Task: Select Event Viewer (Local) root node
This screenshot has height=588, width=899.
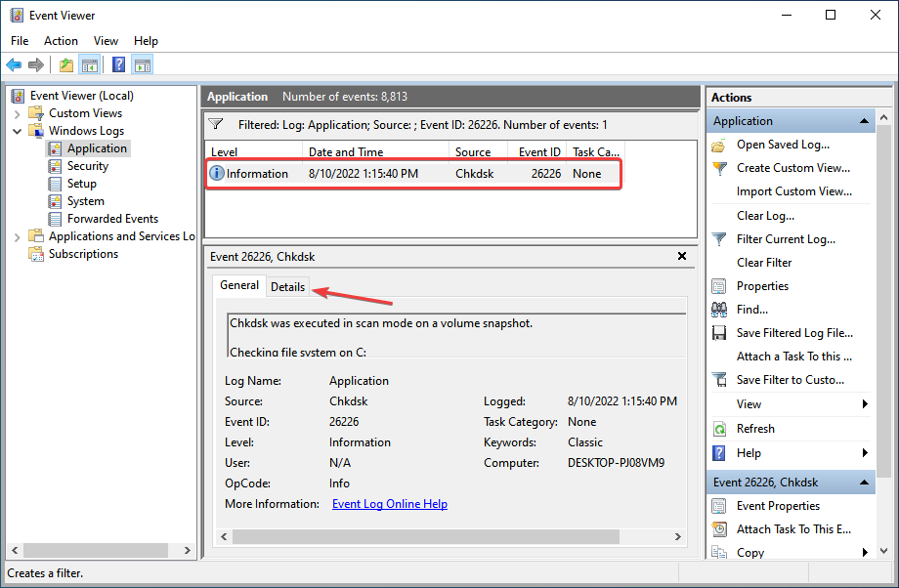Action: (x=81, y=96)
